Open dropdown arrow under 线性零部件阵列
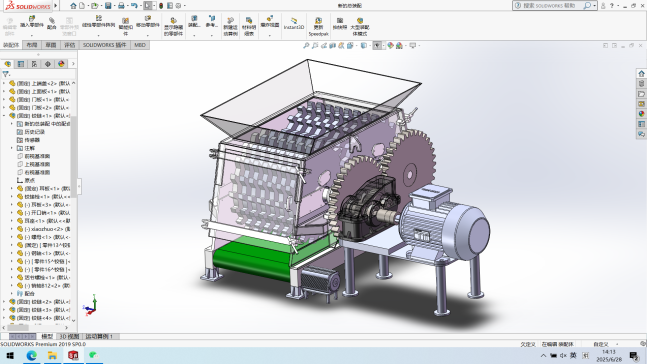The image size is (647, 364). coord(98,35)
